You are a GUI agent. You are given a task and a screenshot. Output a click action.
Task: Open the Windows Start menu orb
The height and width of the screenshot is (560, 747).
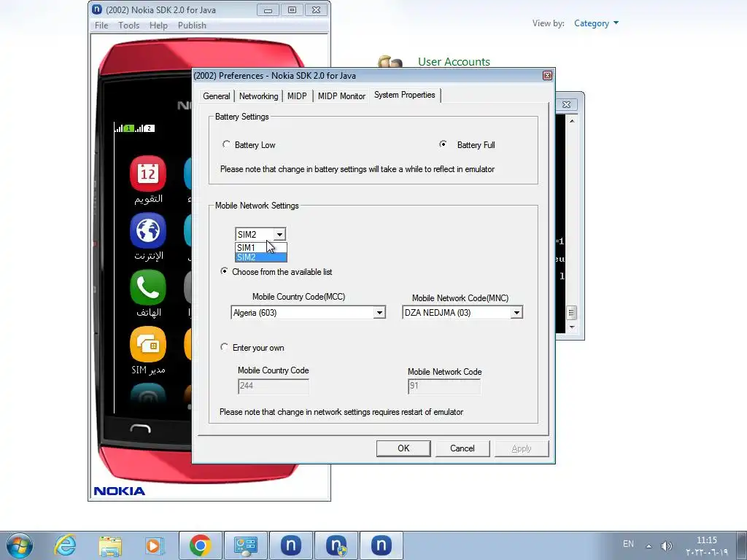20,545
